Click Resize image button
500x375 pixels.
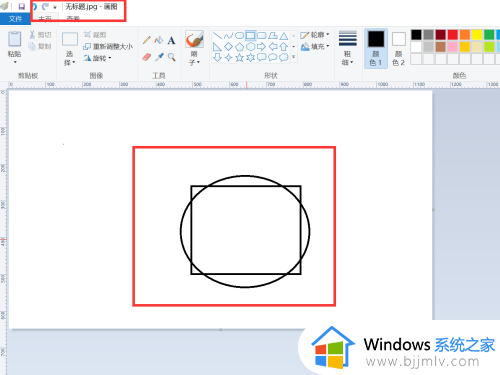tap(108, 46)
